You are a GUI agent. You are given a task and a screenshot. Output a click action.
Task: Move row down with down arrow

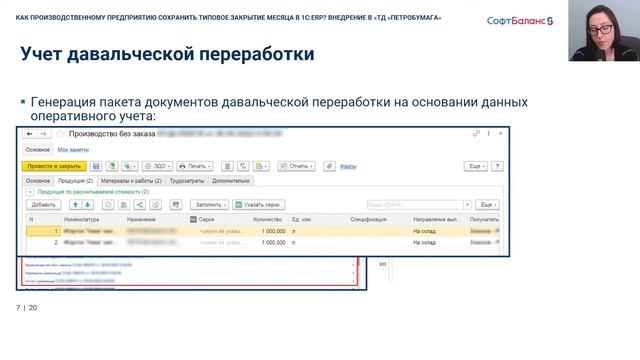(88, 204)
